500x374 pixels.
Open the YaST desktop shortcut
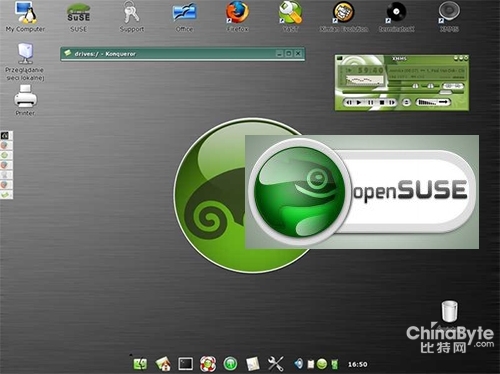pos(290,17)
